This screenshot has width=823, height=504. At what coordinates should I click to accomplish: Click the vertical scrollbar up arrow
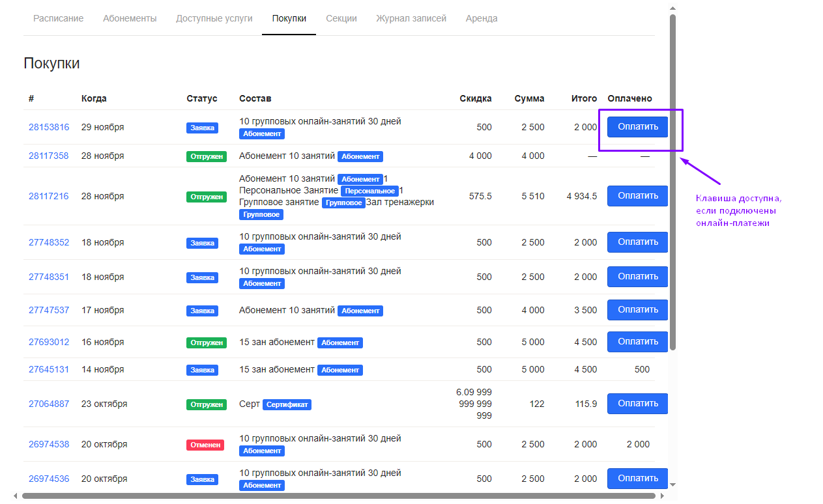(672, 8)
